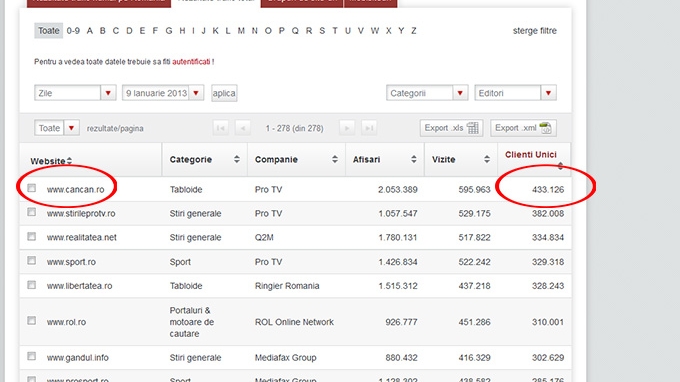The height and width of the screenshot is (382, 680).
Task: Open www.gandul.info website link
Action: [x=78, y=358]
